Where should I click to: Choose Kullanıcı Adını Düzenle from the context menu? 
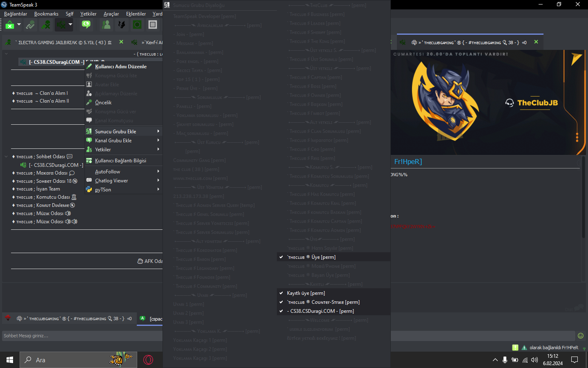click(x=124, y=67)
